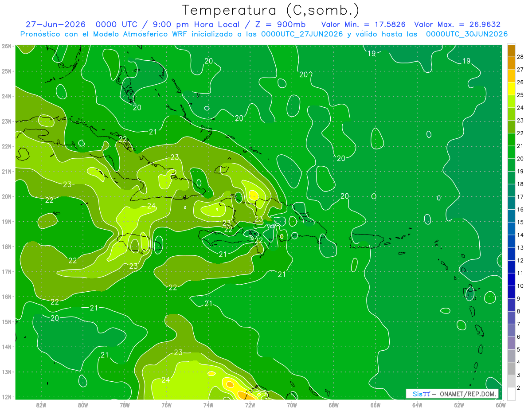Click the '62W' longitude label
532x411 pixels.
tap(459, 405)
